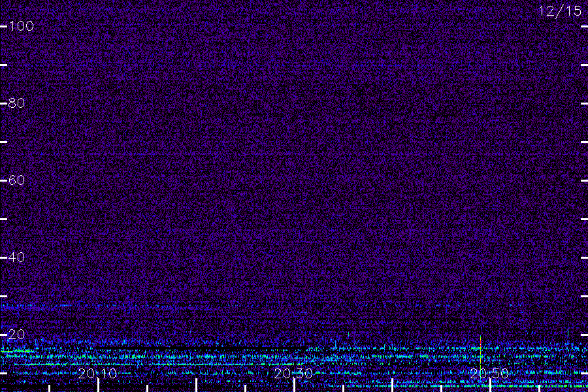588x392 pixels.
Task: Click the 20:10 time label
Action: coord(97,373)
